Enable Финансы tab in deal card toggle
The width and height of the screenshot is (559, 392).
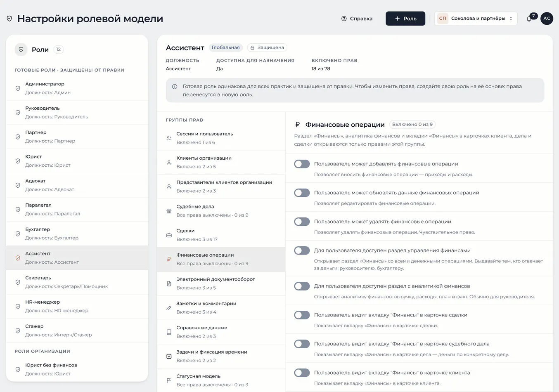pyautogui.click(x=302, y=315)
